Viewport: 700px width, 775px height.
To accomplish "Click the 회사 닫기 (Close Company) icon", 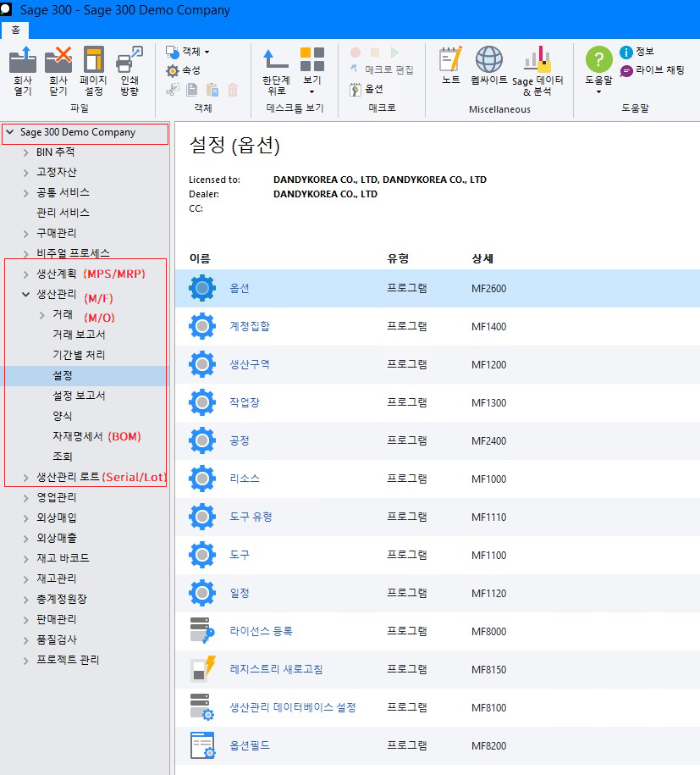I will (x=58, y=62).
